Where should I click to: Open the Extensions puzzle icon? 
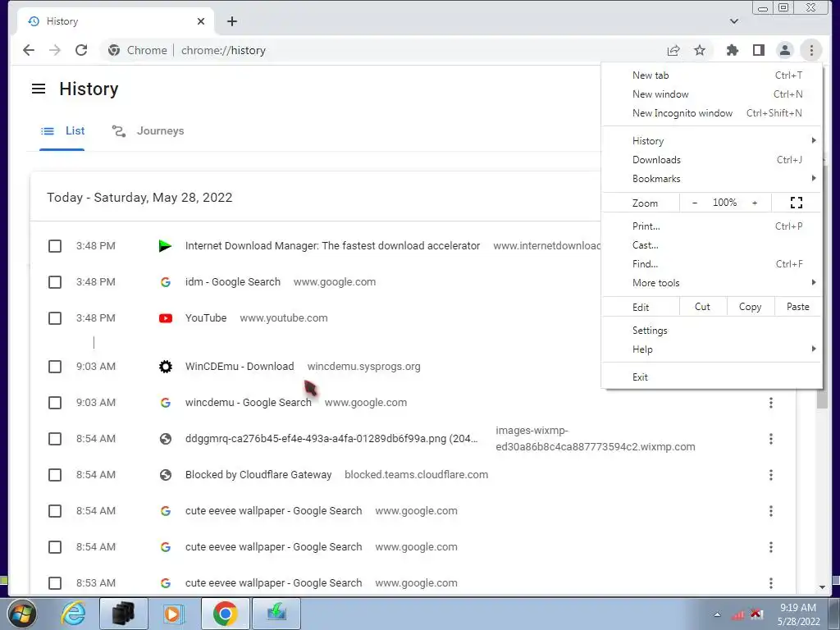(732, 50)
